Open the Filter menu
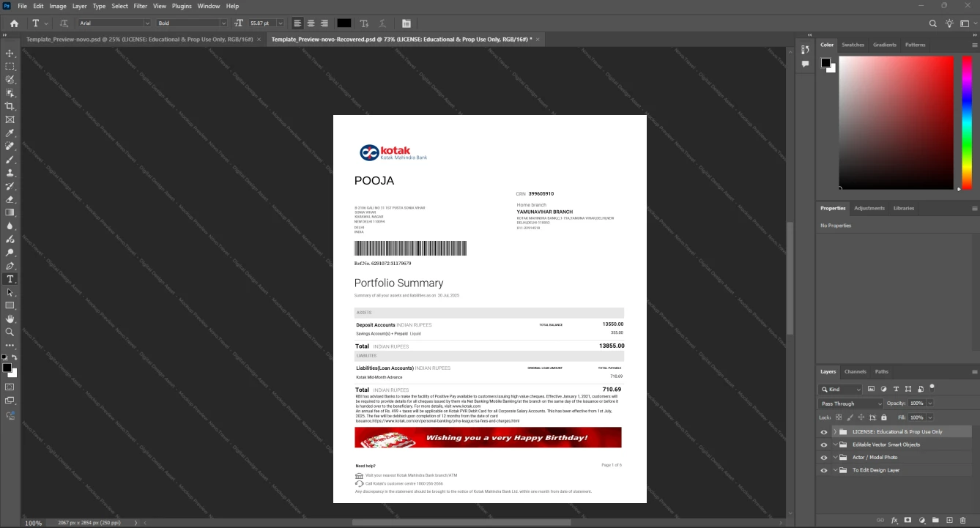Viewport: 980px width, 528px height. coord(140,6)
